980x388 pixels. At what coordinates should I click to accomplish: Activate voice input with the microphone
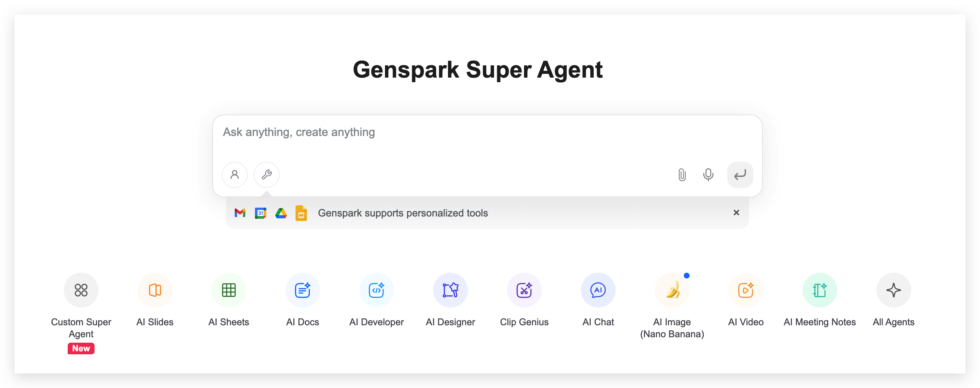[708, 175]
